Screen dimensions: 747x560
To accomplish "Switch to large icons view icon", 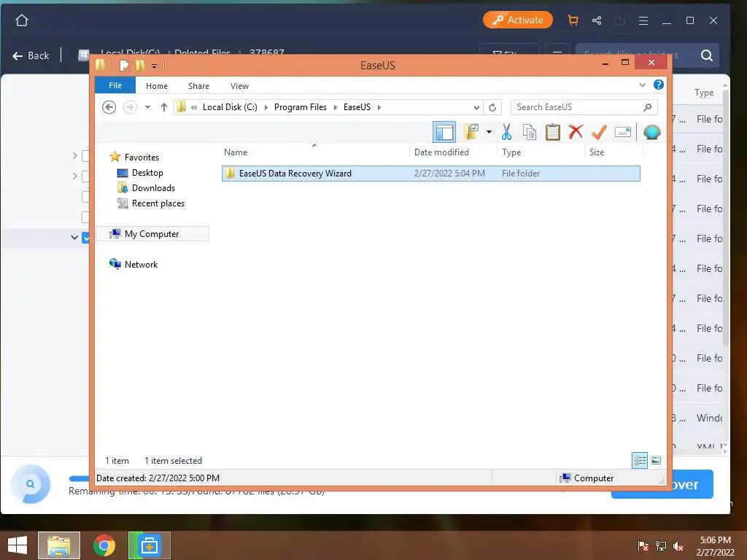I will click(x=656, y=460).
